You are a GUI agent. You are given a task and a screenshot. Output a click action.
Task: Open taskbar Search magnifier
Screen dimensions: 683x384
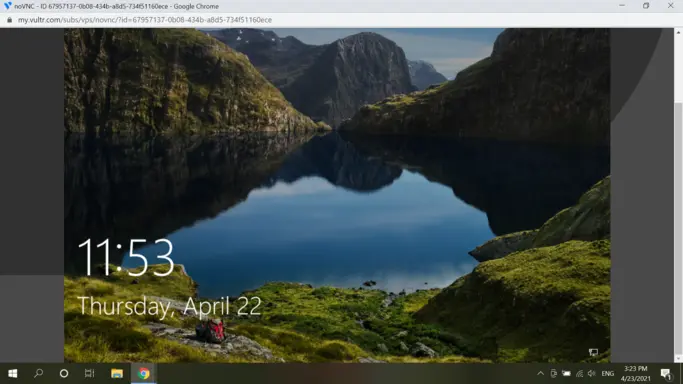pos(38,373)
